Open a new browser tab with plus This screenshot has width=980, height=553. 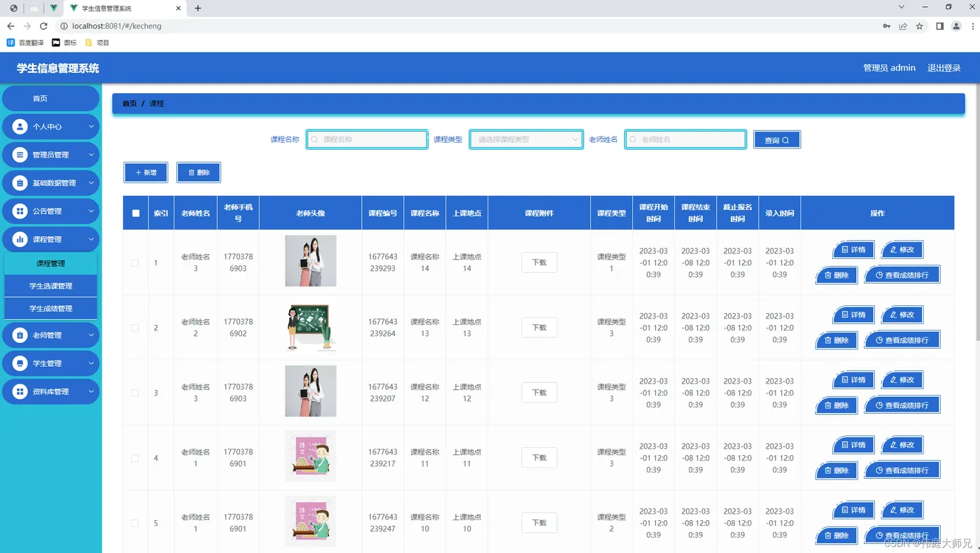198,8
